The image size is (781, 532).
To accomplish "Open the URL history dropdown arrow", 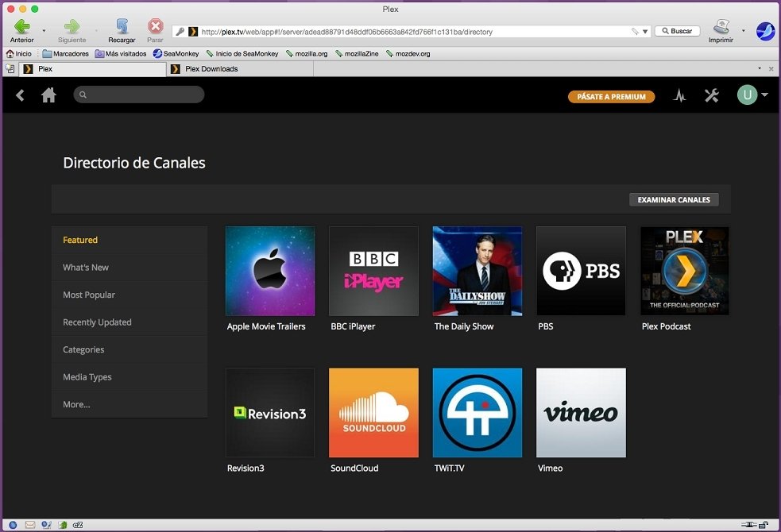I will (x=645, y=31).
